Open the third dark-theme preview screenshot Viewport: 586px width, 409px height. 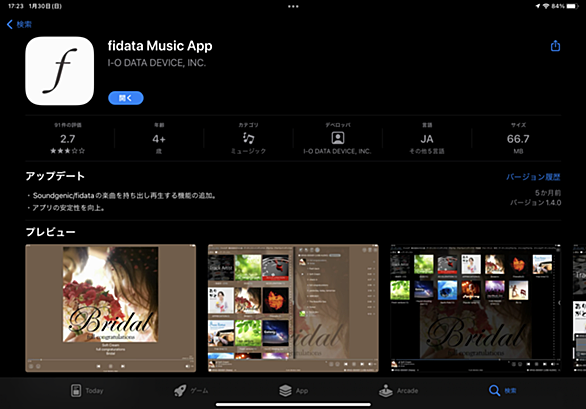(475, 308)
